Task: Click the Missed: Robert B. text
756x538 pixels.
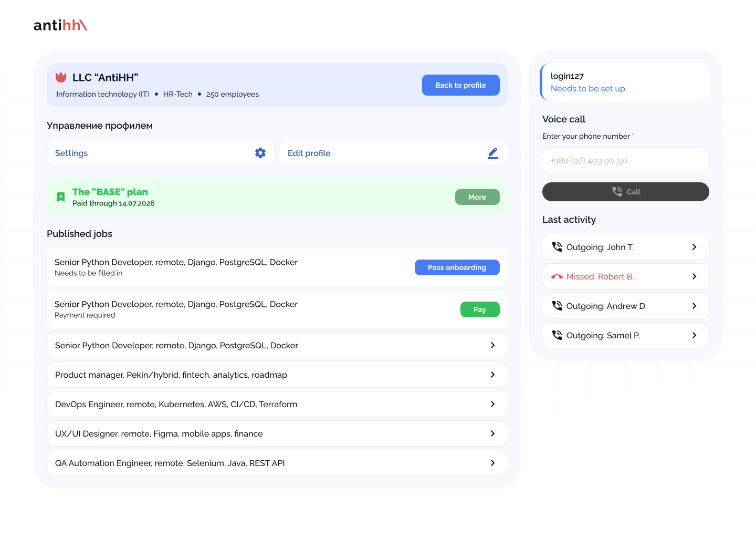Action: pos(600,277)
